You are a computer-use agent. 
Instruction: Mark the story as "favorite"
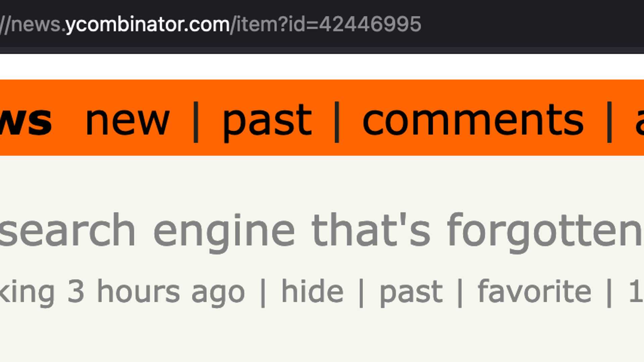(x=534, y=292)
